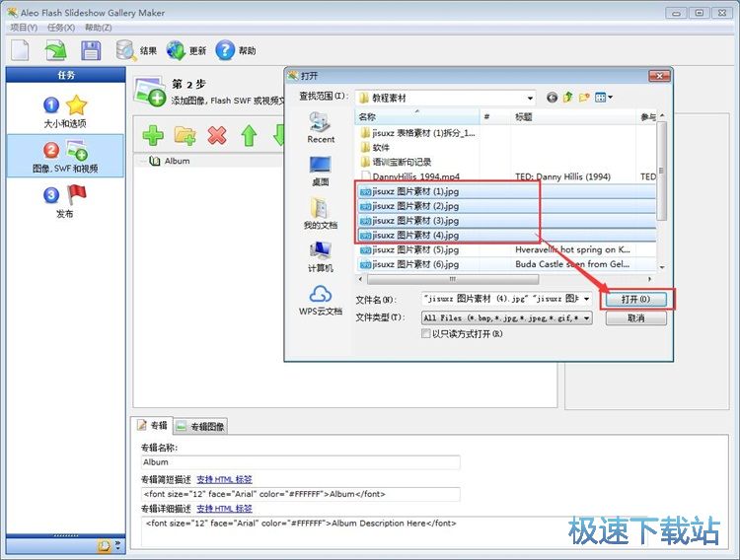Viewport: 740px width, 560px height.
Task: Sort by 标题 column header
Action: (x=573, y=116)
